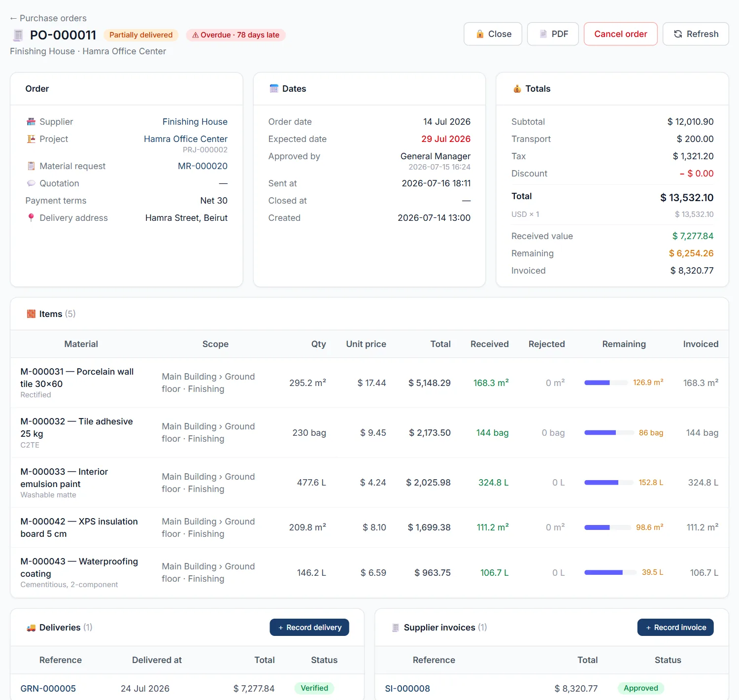Screen dimensions: 739x700
Task: Open material request MR-000020
Action: [202, 166]
